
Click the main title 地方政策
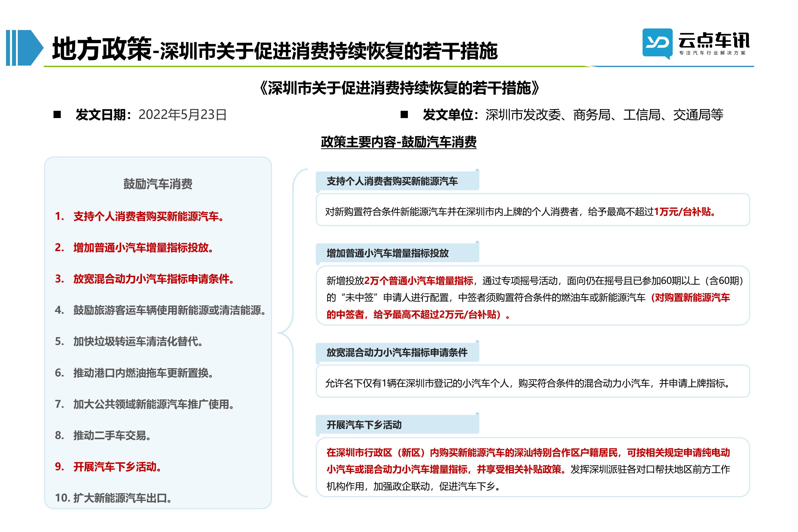click(102, 49)
